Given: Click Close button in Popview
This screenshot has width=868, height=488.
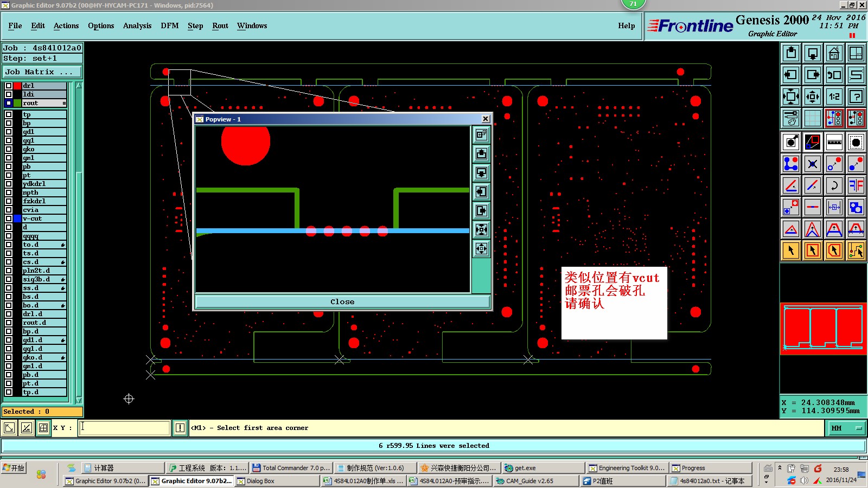Looking at the screenshot, I should 342,301.
